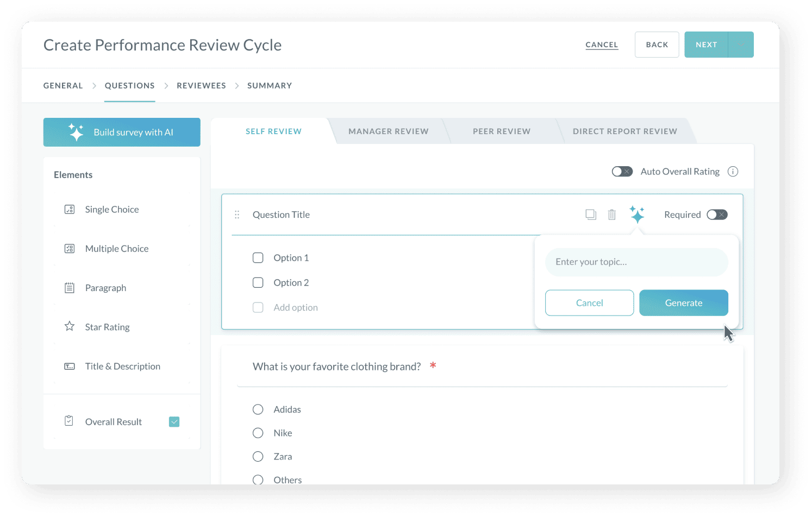Viewport: 812px width, 517px height.
Task: Click the CANCEL link in header
Action: [602, 45]
